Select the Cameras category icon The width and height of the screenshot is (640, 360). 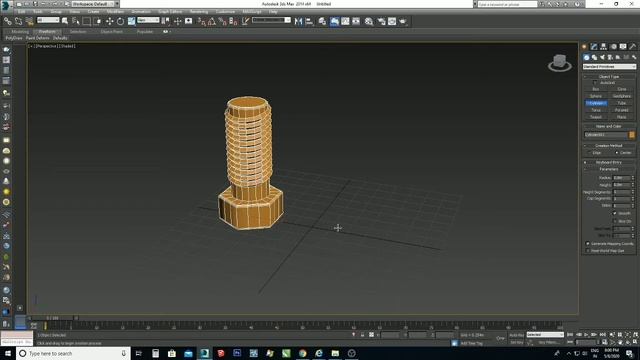click(610, 58)
